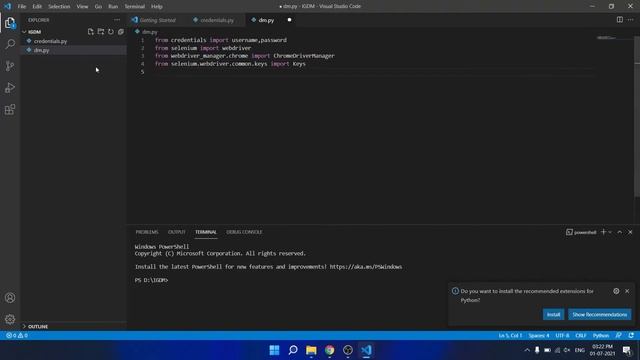Screen dimensions: 640x360
Task: Change end of line sequence CRLF
Action: point(581,335)
